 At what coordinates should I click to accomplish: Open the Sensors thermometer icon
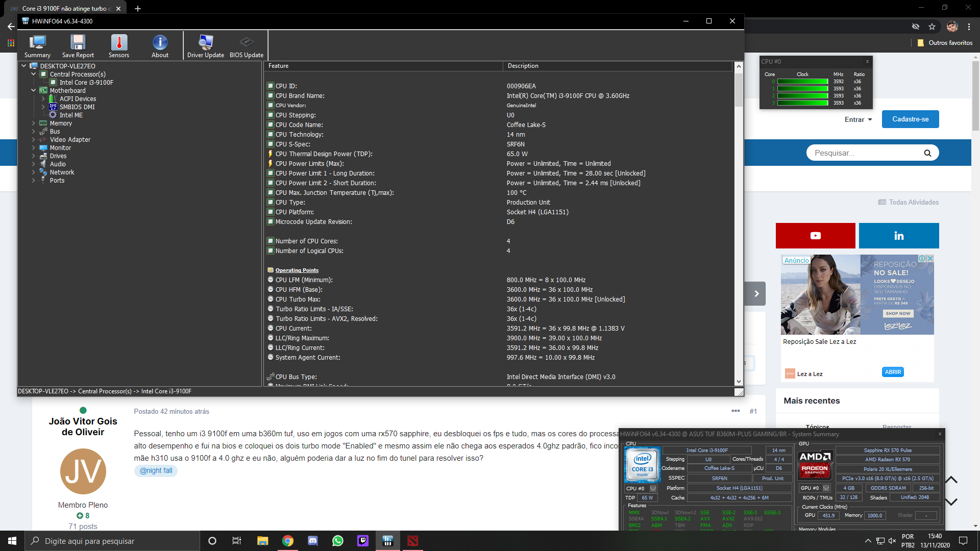(119, 46)
